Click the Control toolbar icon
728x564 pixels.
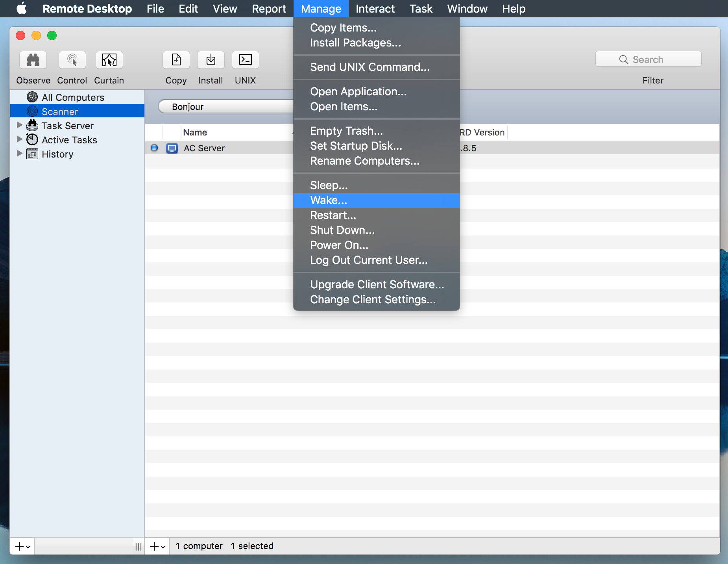pyautogui.click(x=72, y=60)
